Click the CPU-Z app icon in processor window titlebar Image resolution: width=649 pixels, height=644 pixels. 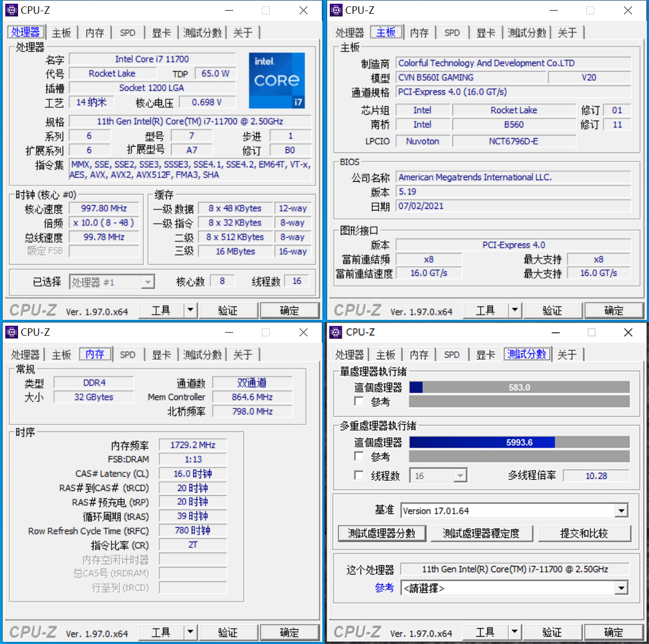(x=12, y=10)
